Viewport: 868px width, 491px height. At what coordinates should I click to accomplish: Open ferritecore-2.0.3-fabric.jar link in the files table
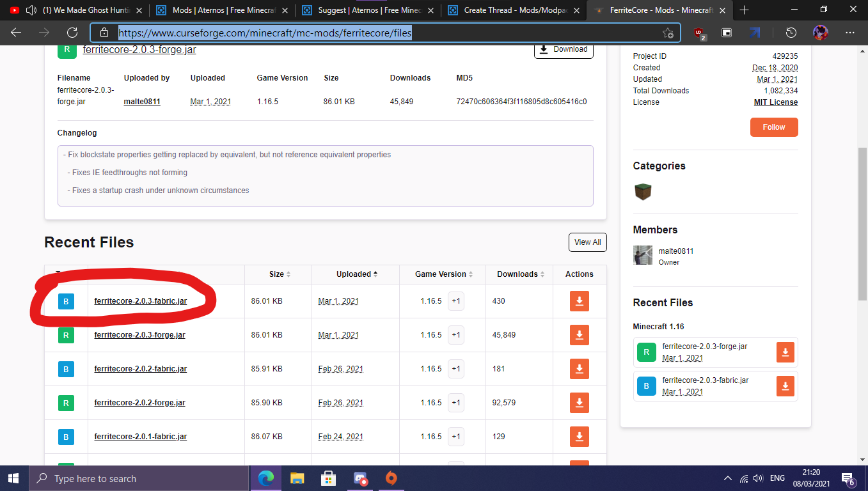141,301
